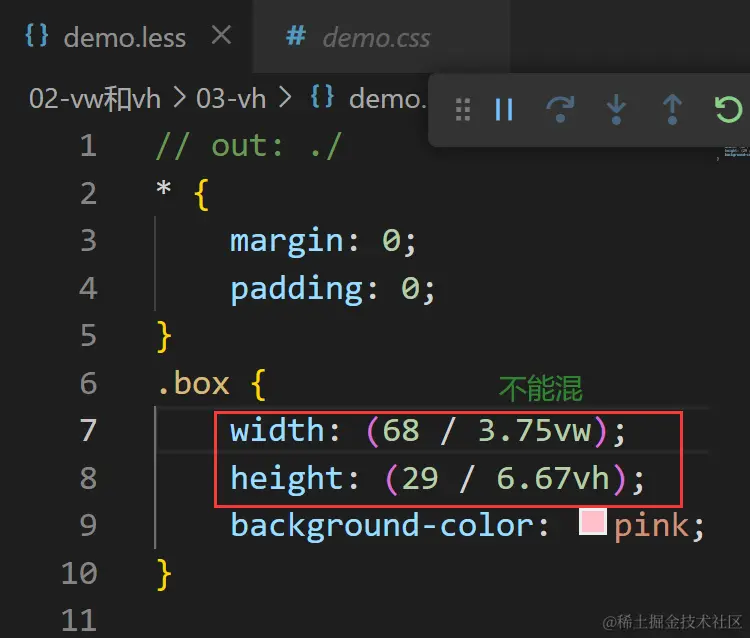This screenshot has height=638, width=750.
Task: Click the braces icon in the breadcrumb
Action: coord(322,97)
